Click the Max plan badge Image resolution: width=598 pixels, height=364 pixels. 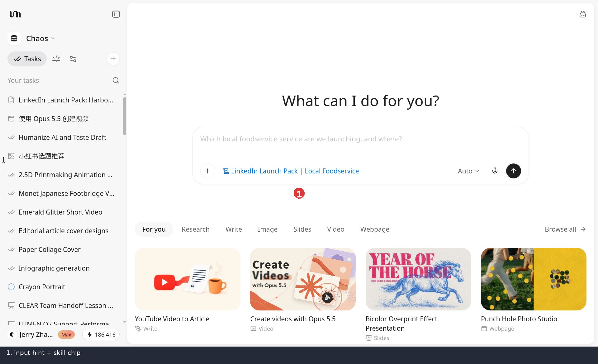pyautogui.click(x=66, y=335)
